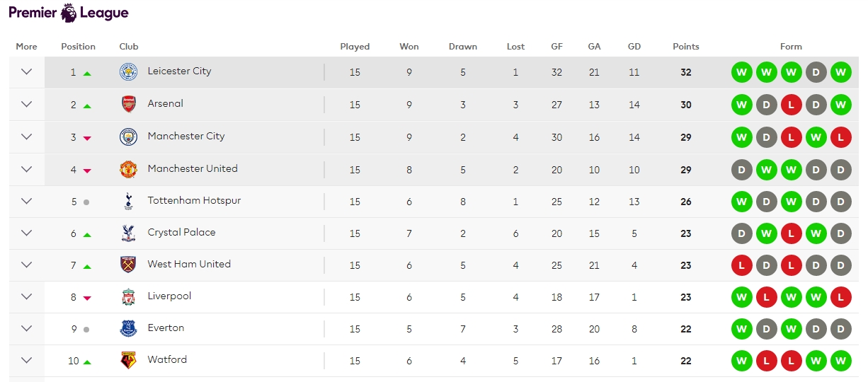Click the Premier League lion logo
The height and width of the screenshot is (382, 868).
69,13
